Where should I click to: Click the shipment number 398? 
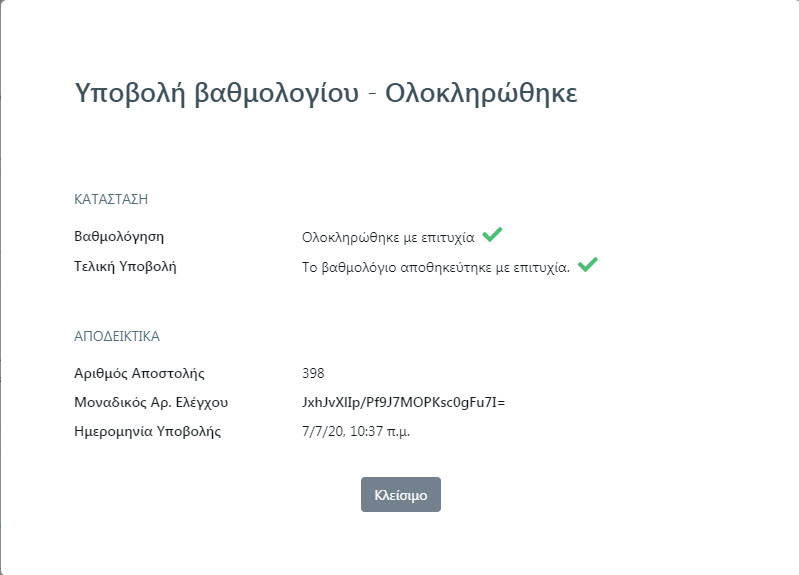313,373
